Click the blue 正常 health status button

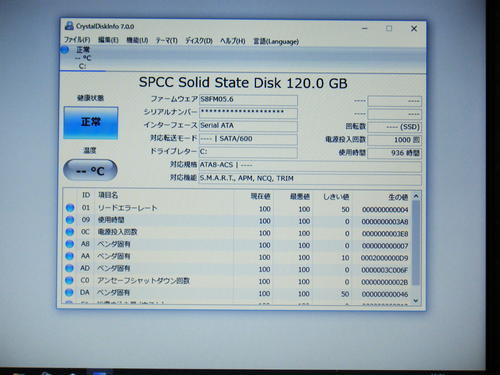coord(91,123)
